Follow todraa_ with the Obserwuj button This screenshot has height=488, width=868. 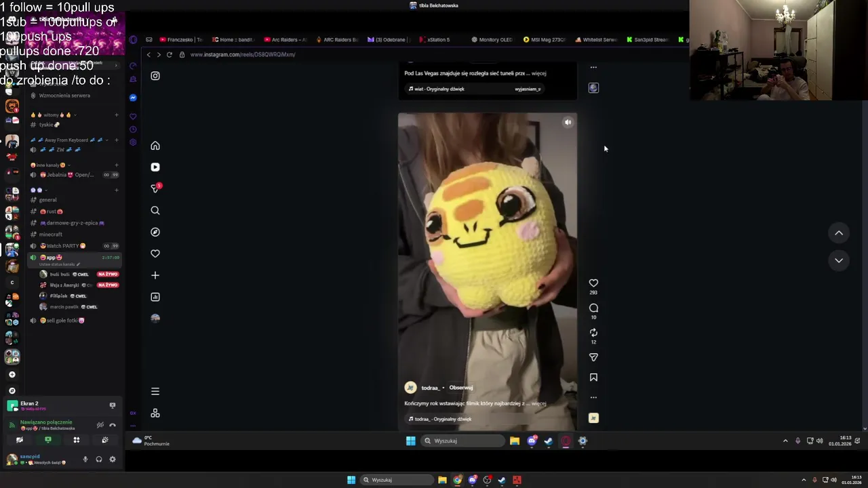(x=461, y=388)
